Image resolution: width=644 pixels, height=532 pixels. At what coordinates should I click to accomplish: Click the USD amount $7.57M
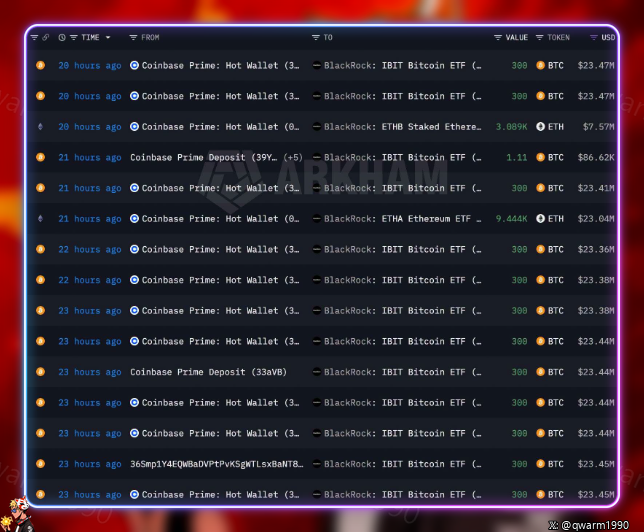(x=598, y=127)
